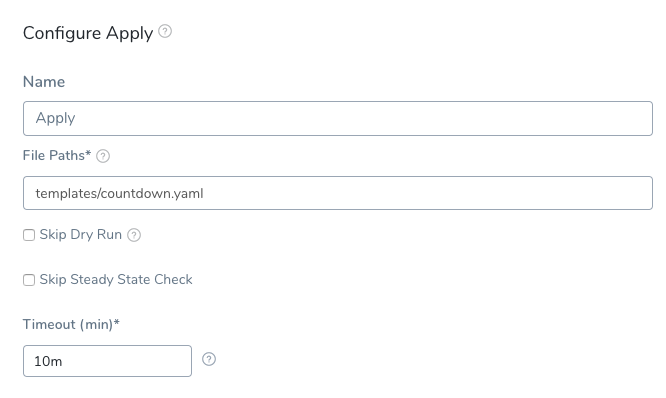Tick the Skip Steady State Check checkbox

click(x=29, y=280)
